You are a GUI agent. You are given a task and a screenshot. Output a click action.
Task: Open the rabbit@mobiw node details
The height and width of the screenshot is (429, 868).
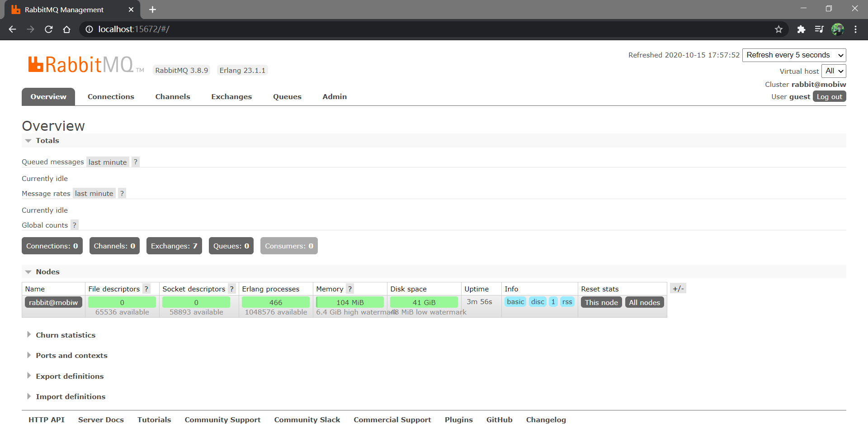click(53, 302)
